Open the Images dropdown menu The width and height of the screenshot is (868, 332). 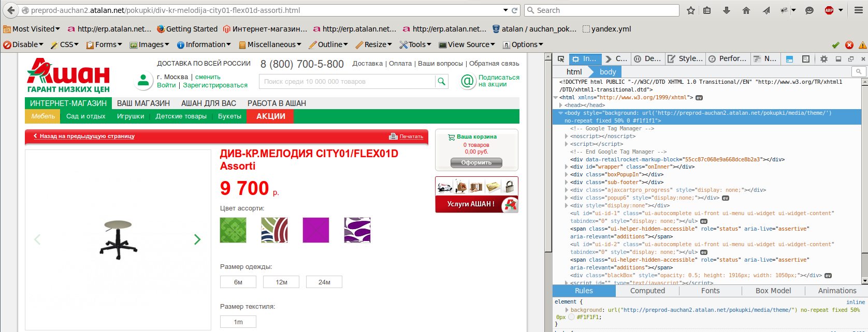149,44
